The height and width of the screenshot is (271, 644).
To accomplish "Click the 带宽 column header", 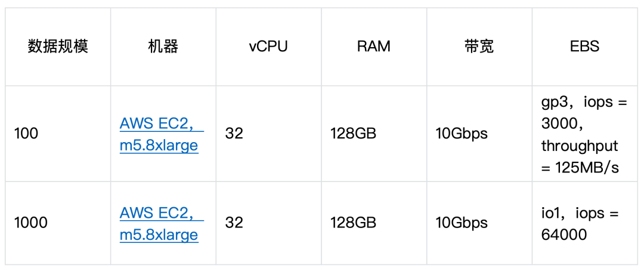I will [479, 47].
